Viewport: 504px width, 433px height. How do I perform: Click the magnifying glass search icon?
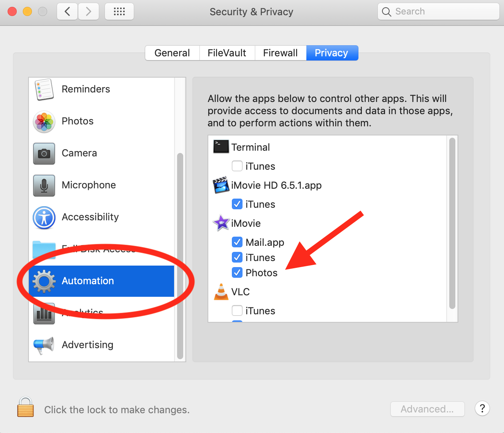(x=387, y=12)
